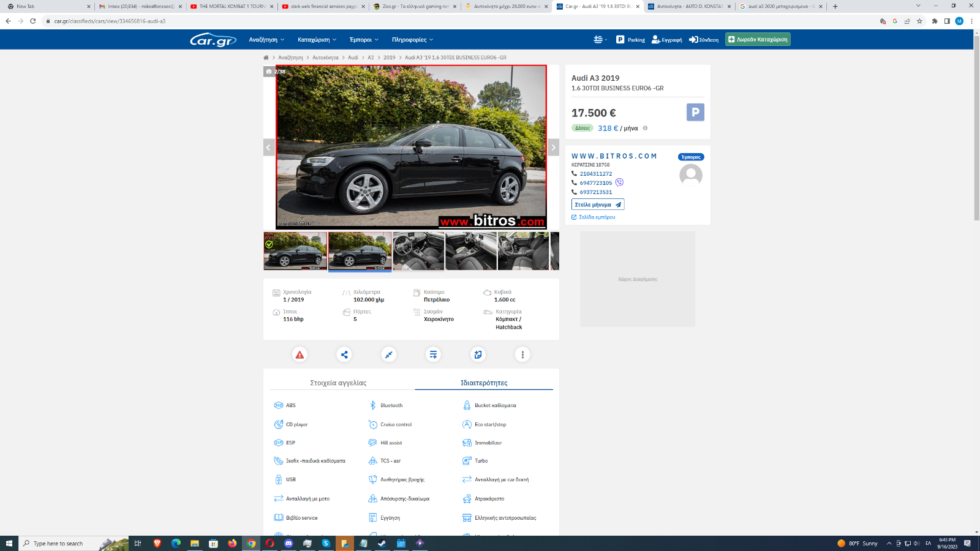Click the blue Parking P icon beside price

pos(695,112)
